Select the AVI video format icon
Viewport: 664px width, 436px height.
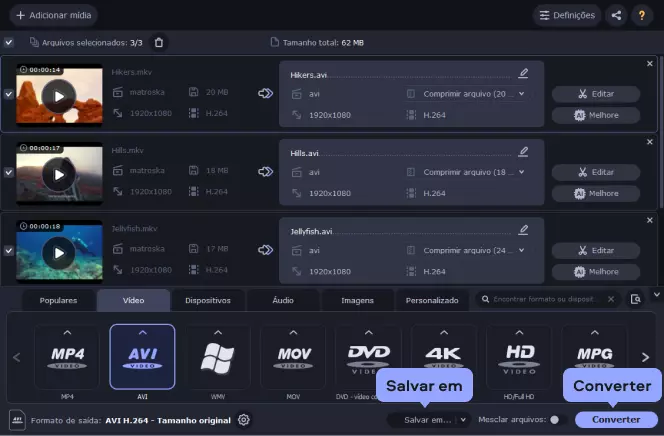[x=142, y=357]
